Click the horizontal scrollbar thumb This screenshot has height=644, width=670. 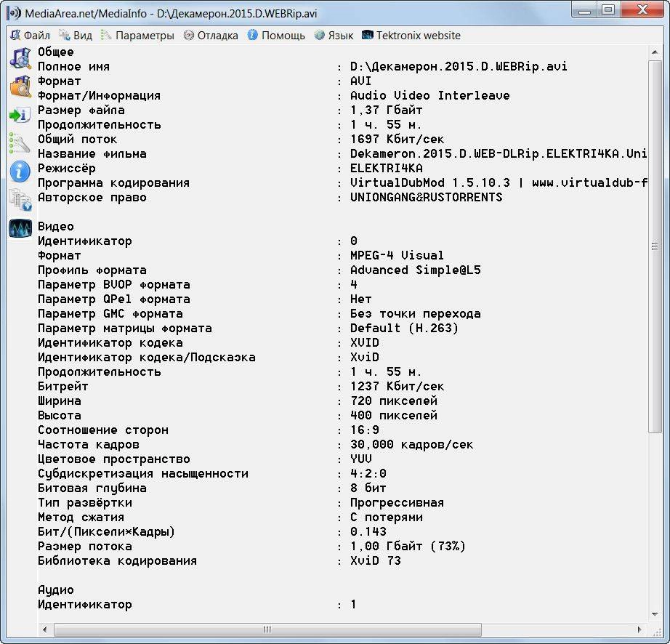(x=267, y=629)
